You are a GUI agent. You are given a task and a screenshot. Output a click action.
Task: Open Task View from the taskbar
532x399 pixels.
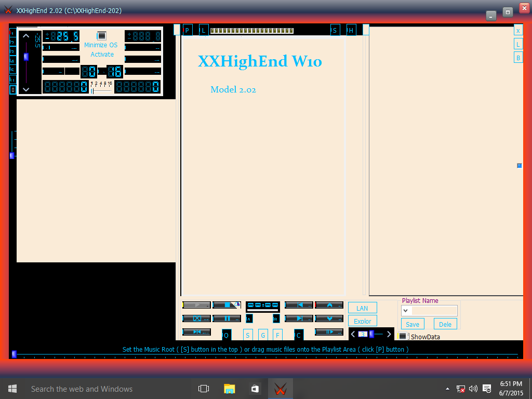(x=204, y=389)
